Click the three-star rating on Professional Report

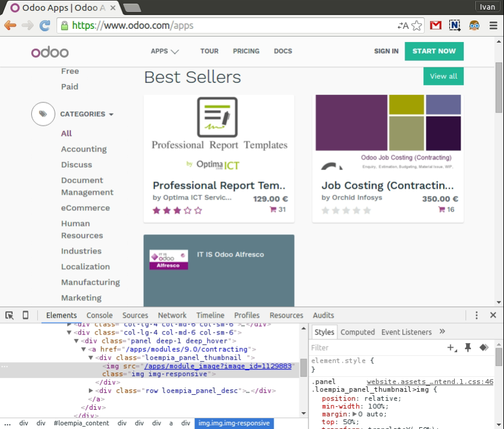point(177,210)
